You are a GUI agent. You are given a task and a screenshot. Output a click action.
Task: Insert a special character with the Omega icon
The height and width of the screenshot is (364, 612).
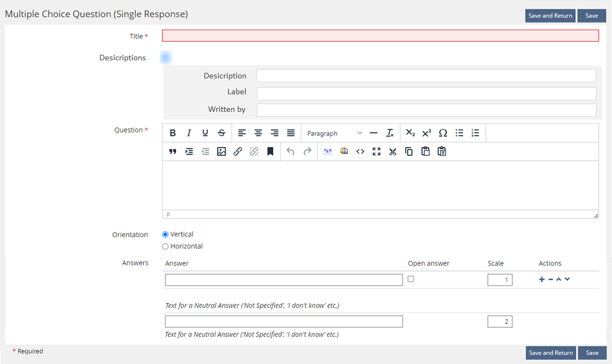click(443, 133)
